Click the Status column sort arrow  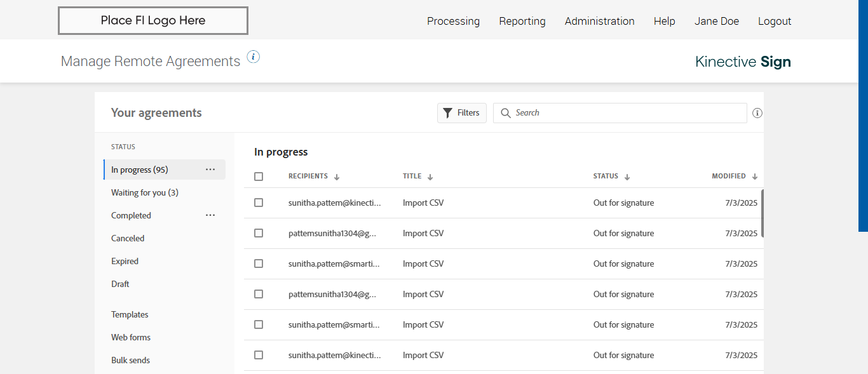click(x=627, y=177)
